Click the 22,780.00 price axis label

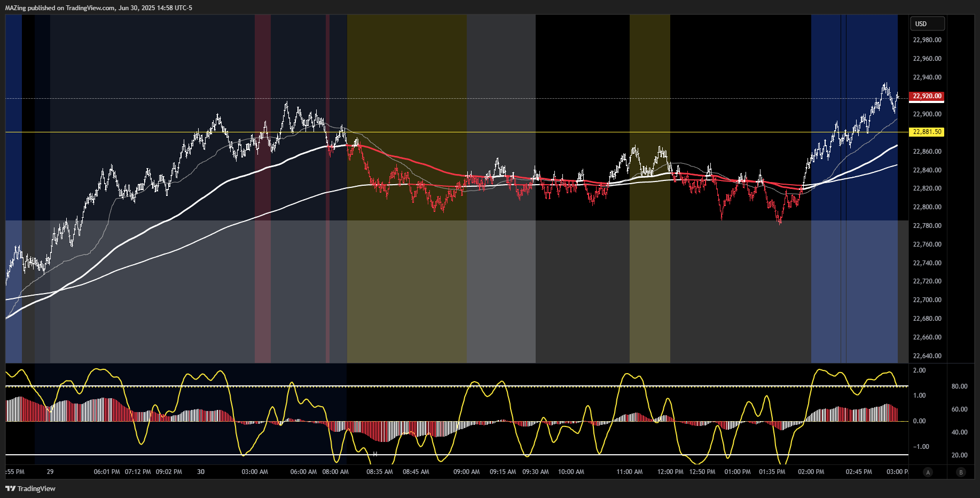[927, 226]
